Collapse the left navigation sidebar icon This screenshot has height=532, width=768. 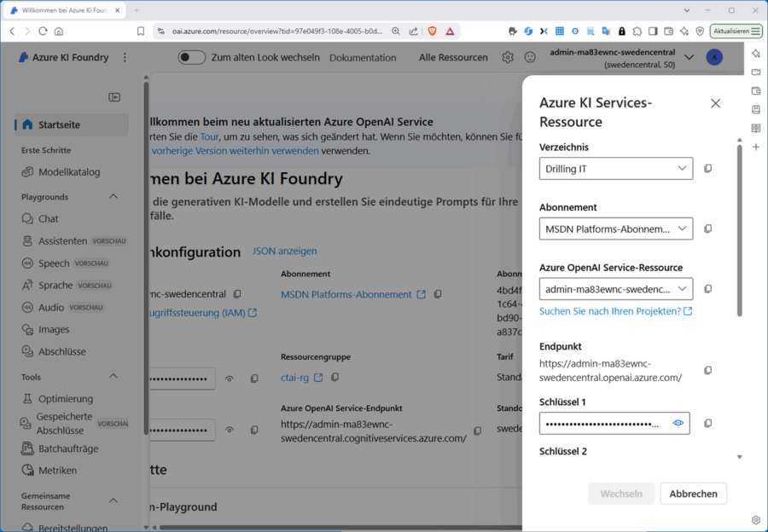114,97
